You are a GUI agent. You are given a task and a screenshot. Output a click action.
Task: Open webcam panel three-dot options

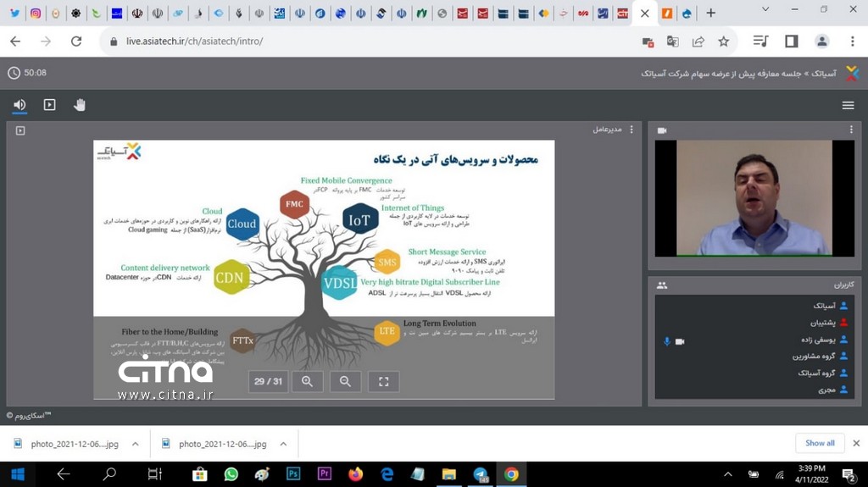pyautogui.click(x=851, y=130)
